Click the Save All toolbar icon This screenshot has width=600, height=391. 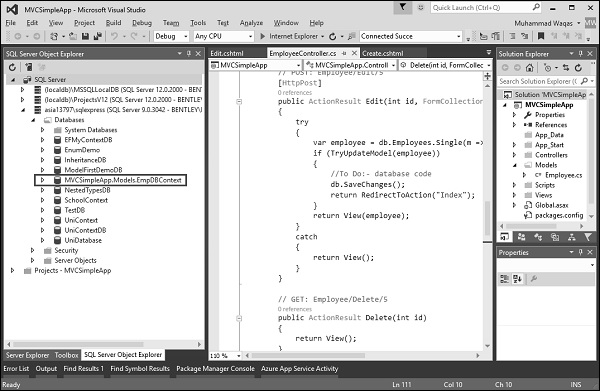[x=98, y=36]
